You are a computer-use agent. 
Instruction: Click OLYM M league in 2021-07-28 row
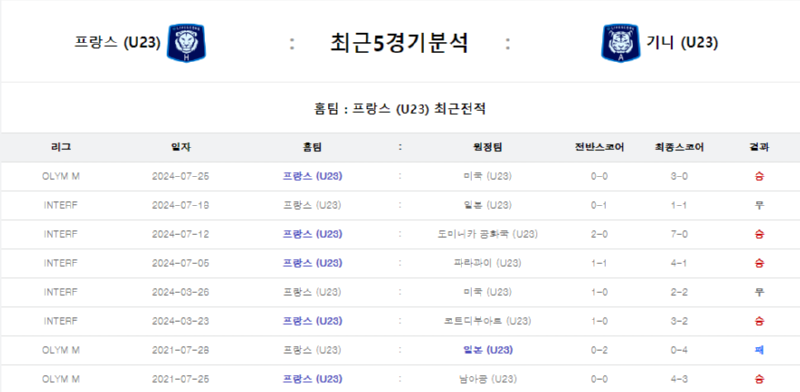[61, 351]
